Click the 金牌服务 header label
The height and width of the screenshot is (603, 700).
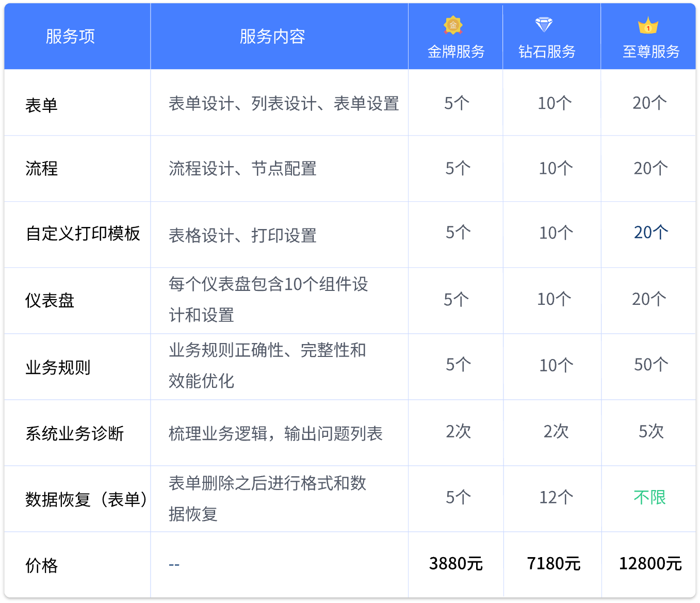(x=456, y=52)
